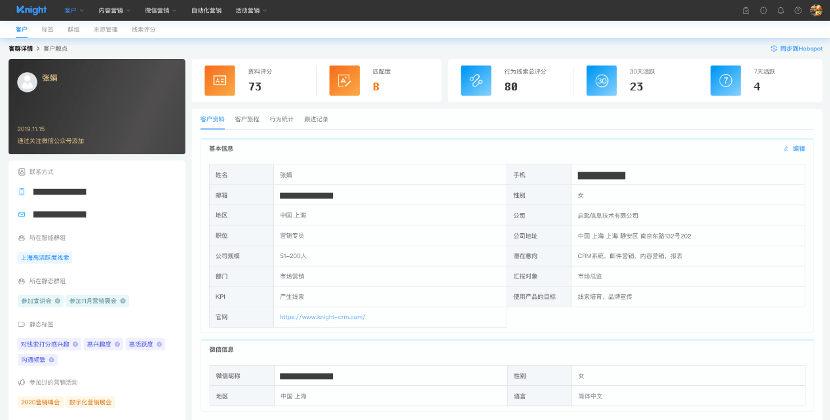Click the 营销专员 position value
Image resolution: width=830 pixels, height=420 pixels.
click(x=292, y=236)
